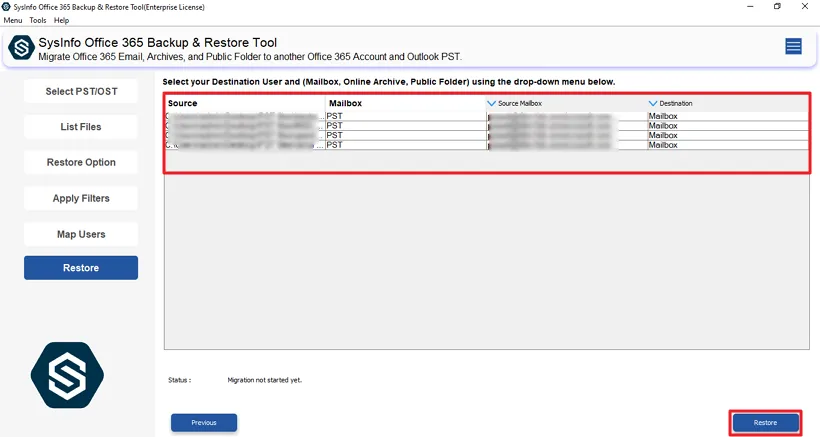Click the app icon in the title bar
The width and height of the screenshot is (820, 437).
click(x=6, y=7)
